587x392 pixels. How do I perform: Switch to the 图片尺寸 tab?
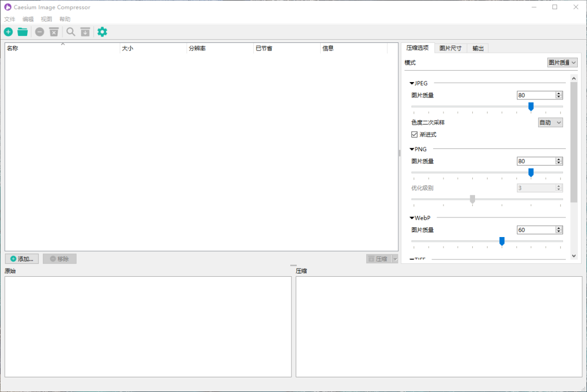[x=451, y=48]
